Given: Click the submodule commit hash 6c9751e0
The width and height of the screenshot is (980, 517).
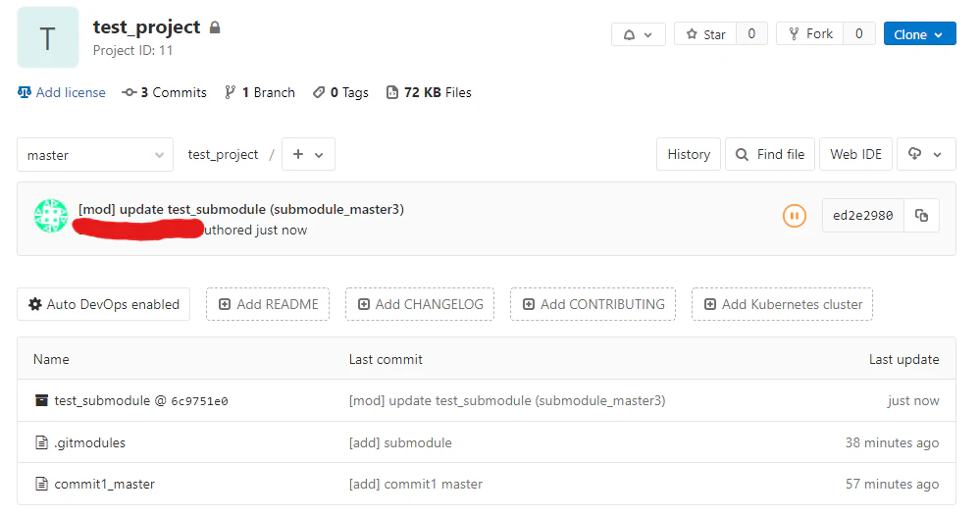Looking at the screenshot, I should [199, 401].
